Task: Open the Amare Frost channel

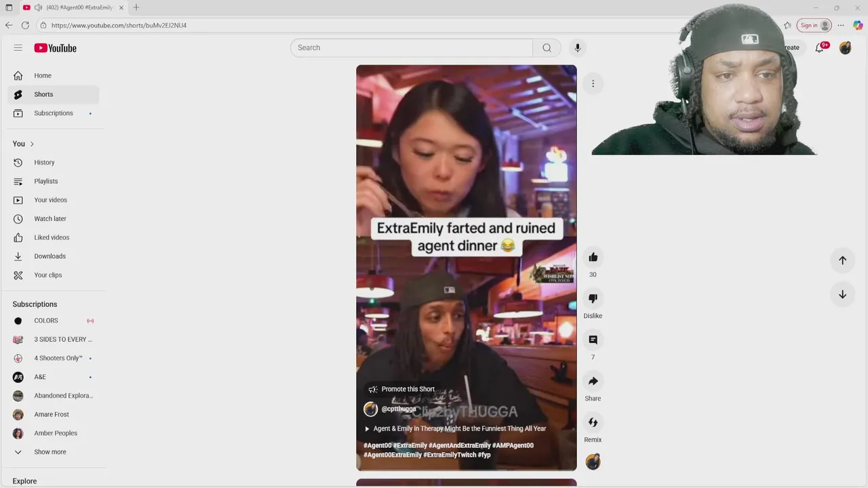Action: coord(53,414)
